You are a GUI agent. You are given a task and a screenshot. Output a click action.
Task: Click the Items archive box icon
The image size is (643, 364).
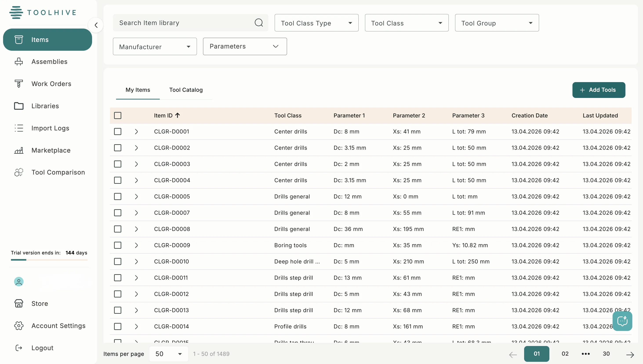[x=19, y=40]
